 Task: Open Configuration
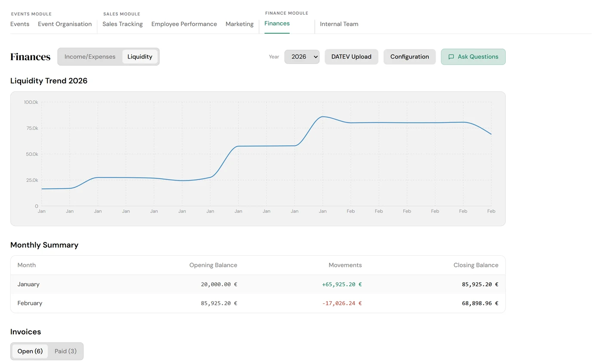coord(409,57)
